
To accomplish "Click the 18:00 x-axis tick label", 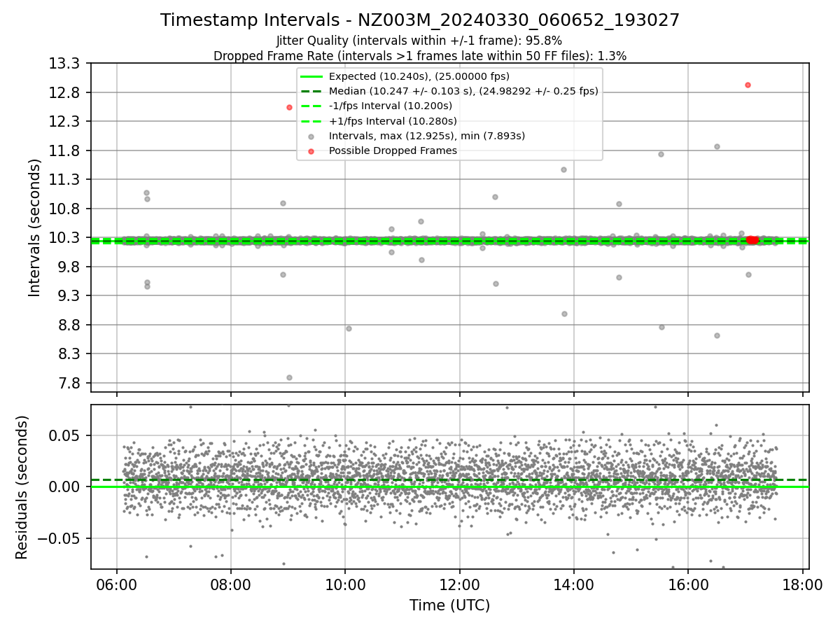I will click(x=802, y=584).
